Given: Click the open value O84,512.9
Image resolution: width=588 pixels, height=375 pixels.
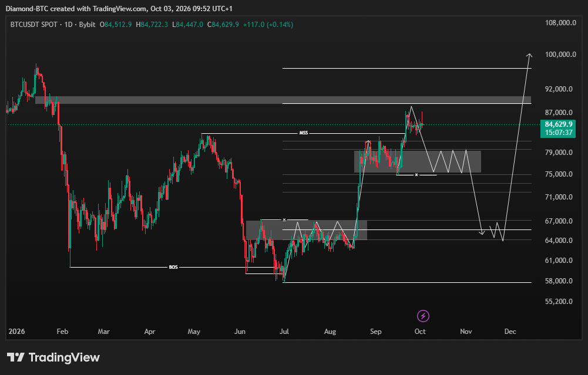Looking at the screenshot, I should (116, 25).
